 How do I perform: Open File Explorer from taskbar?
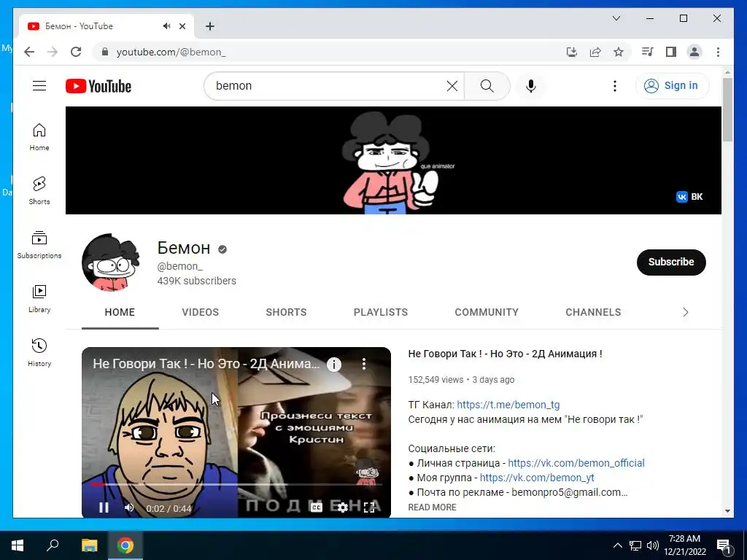coord(89,545)
